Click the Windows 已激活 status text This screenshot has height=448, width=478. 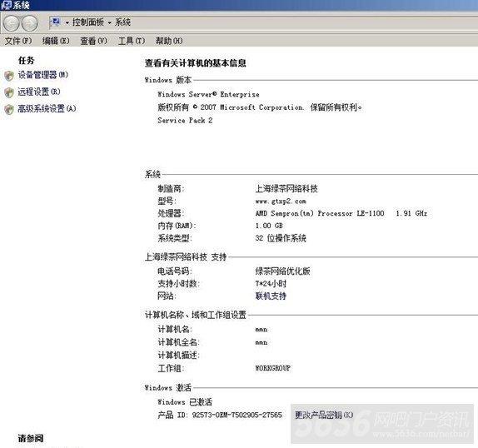coord(185,402)
